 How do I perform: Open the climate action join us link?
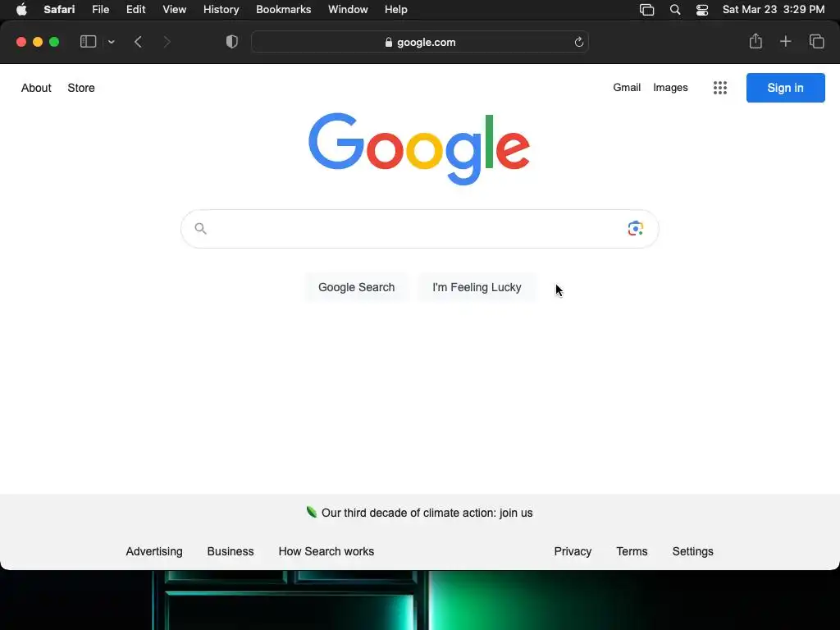[427, 513]
